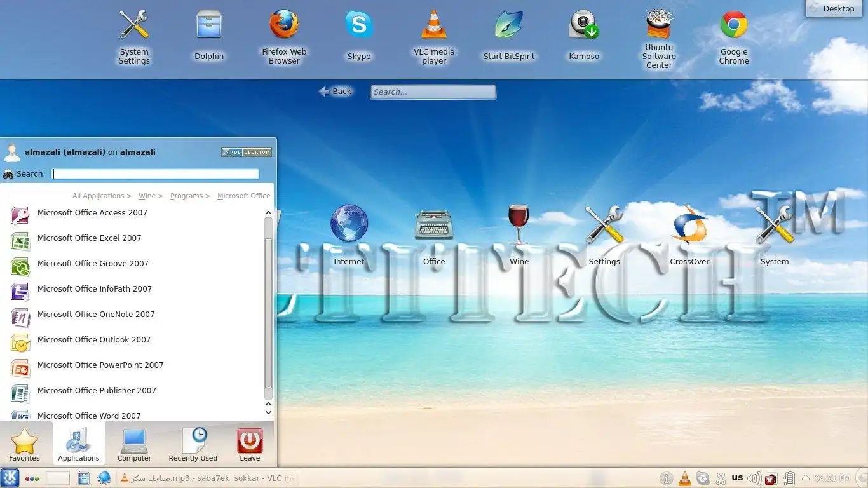Click the virtual desktop pager

(58, 478)
